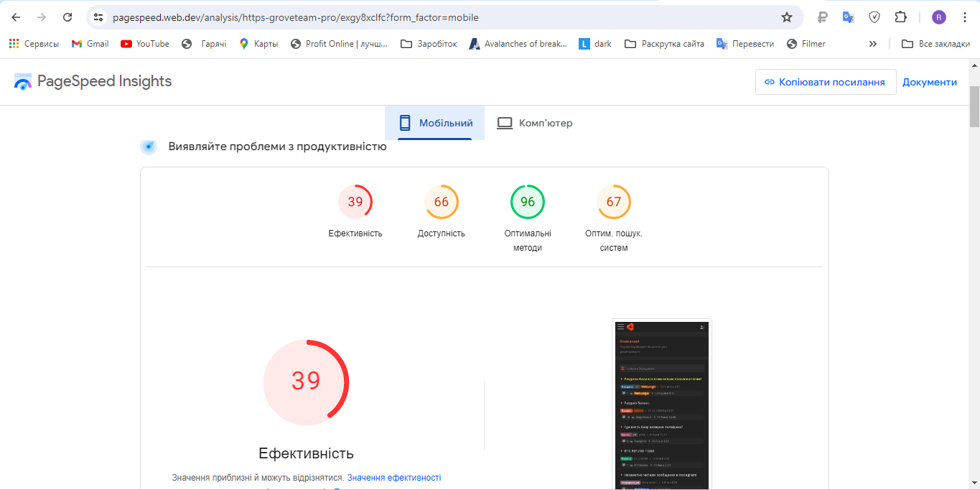Image resolution: width=980 pixels, height=490 pixels.
Task: Jump to the Доступність score gauge 66
Action: 442,202
